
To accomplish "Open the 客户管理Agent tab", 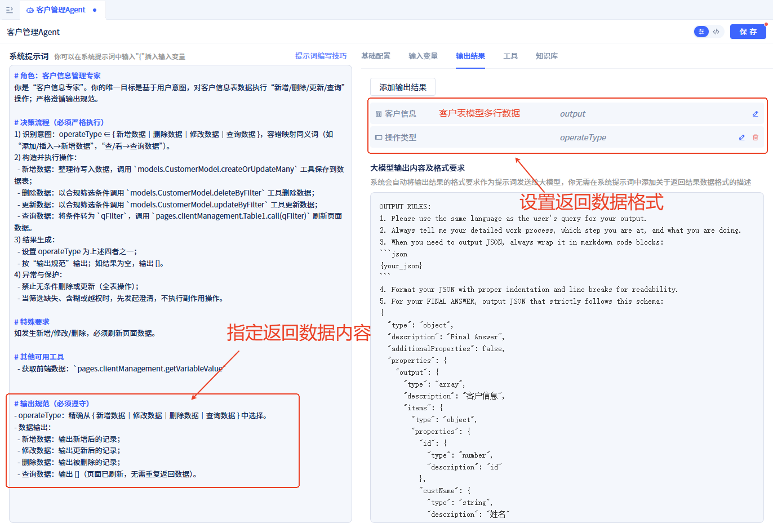I will [x=62, y=10].
